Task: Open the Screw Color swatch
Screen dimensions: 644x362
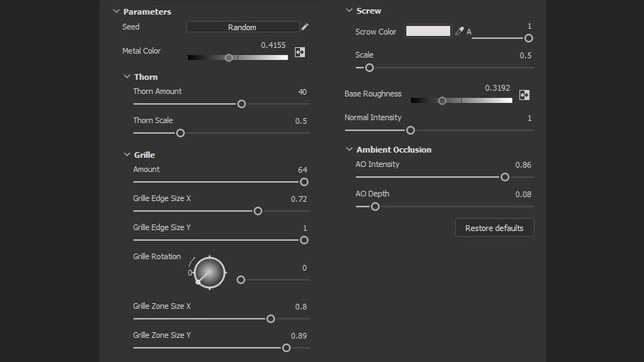Action: pos(428,31)
